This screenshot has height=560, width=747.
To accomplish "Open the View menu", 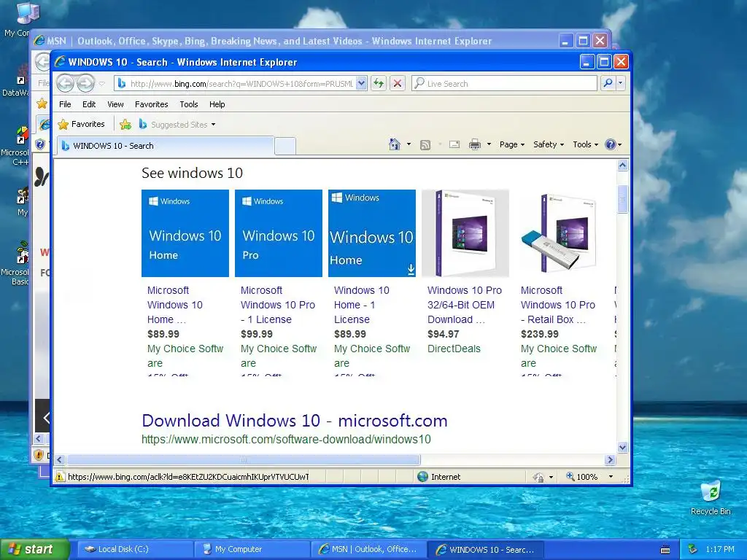I will (115, 104).
